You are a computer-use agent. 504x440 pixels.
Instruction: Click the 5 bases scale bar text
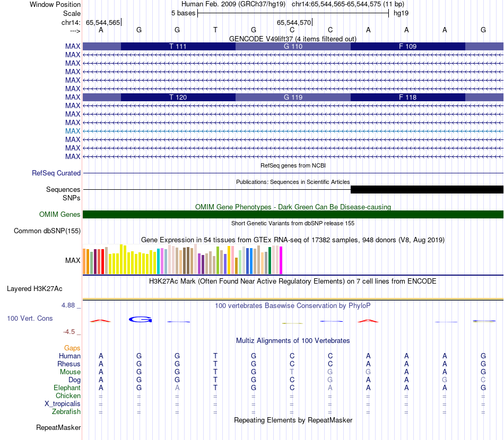183,13
